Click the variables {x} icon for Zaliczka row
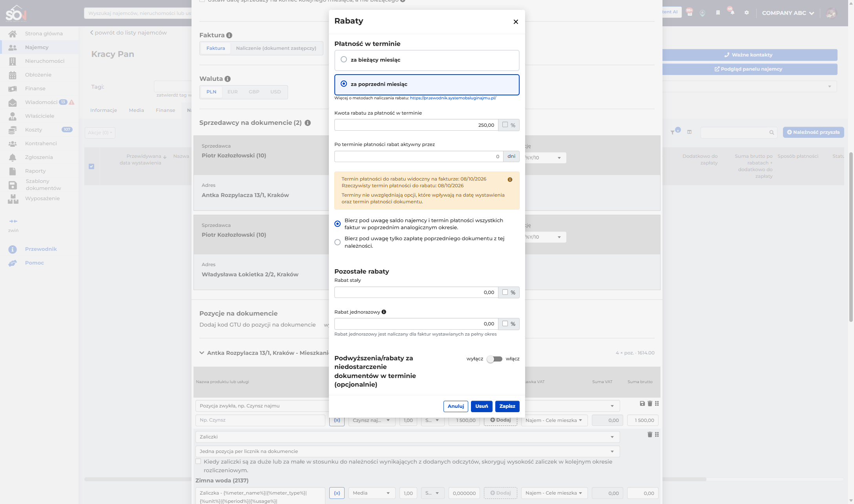 click(x=337, y=493)
